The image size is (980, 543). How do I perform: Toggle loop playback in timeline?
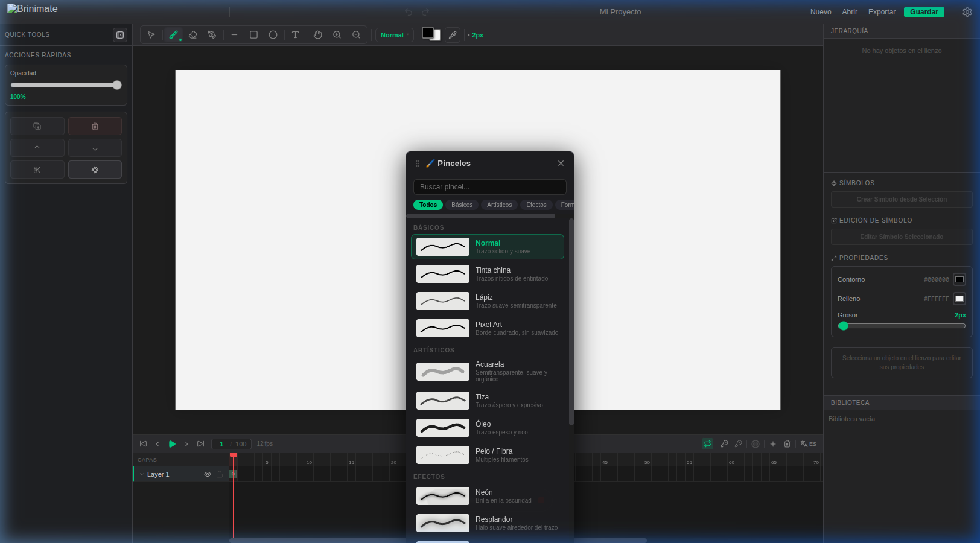[707, 444]
